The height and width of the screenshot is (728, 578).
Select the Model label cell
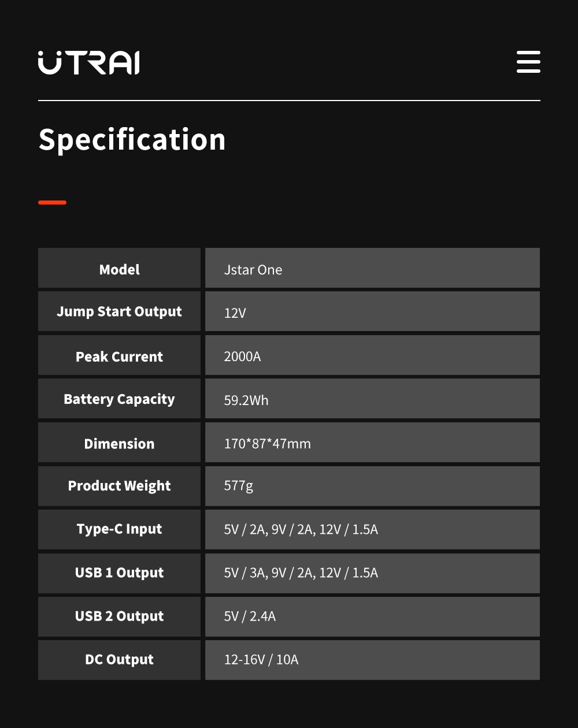click(119, 268)
